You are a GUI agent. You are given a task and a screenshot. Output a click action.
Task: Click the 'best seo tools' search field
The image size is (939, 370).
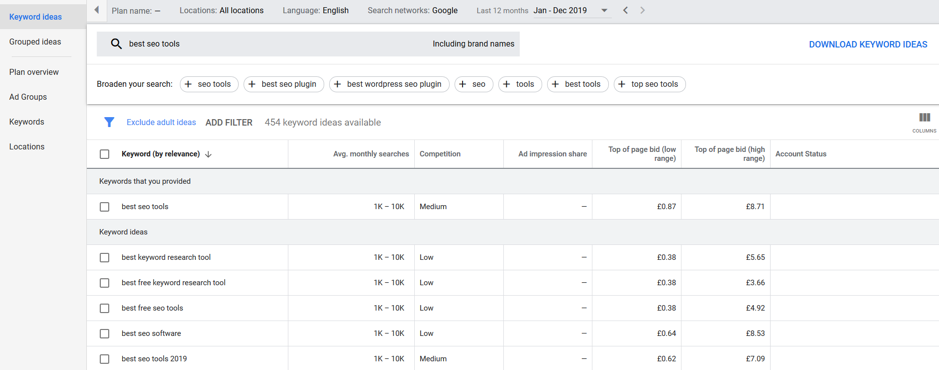(x=308, y=44)
